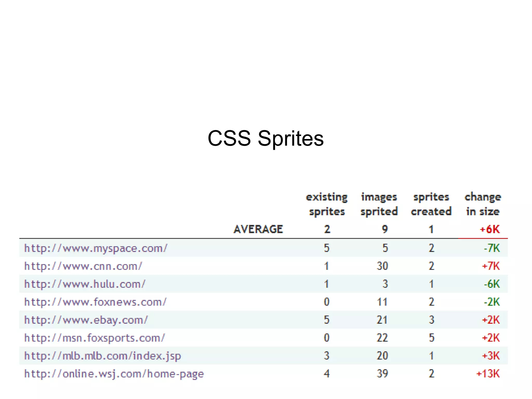Select the 'existing sprites' column header
532x399 pixels.
(327, 204)
